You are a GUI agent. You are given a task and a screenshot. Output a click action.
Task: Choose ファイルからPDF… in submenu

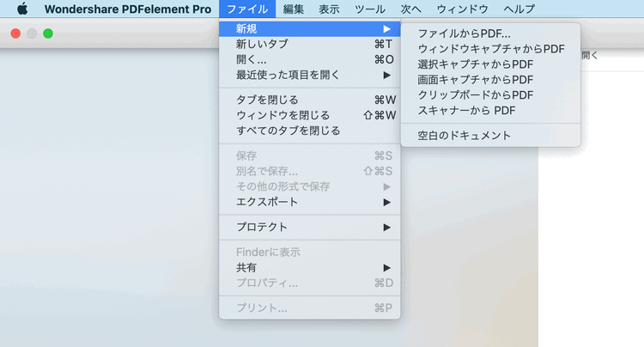pyautogui.click(x=490, y=33)
